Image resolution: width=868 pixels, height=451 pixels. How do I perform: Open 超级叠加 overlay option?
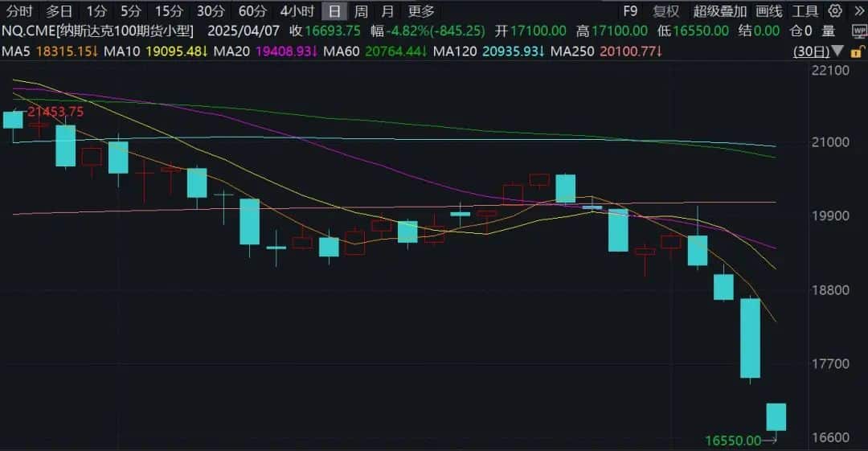point(720,11)
